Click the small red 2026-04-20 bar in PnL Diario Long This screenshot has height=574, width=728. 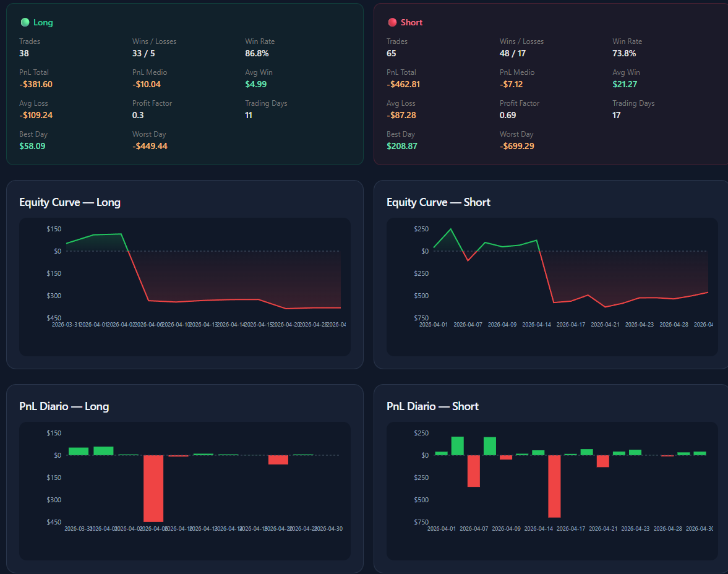pos(278,460)
